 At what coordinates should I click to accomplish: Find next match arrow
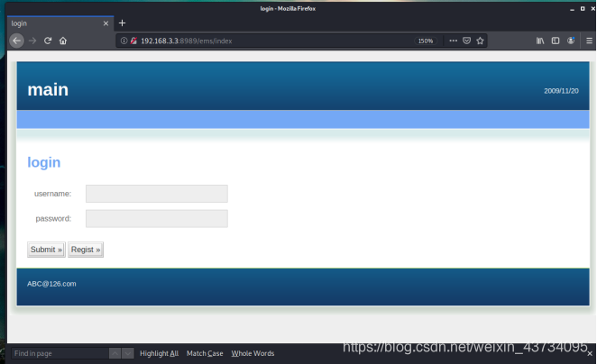[128, 353]
